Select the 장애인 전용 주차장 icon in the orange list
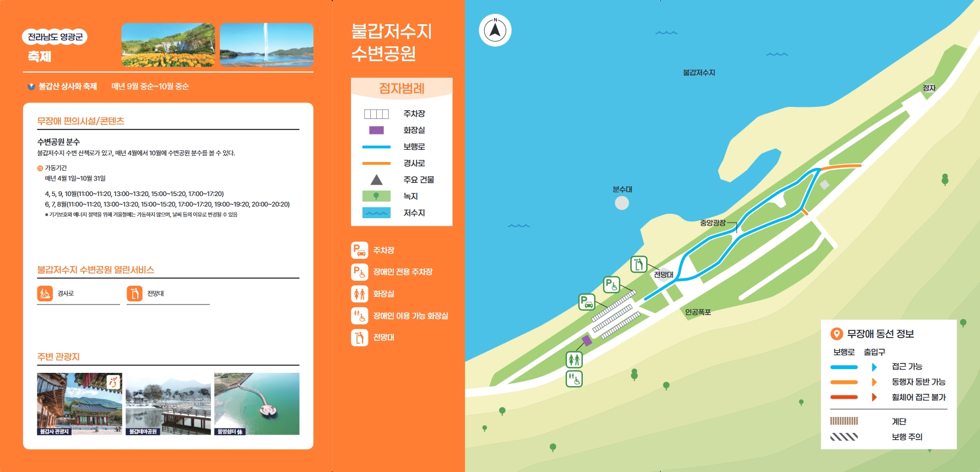 (360, 272)
